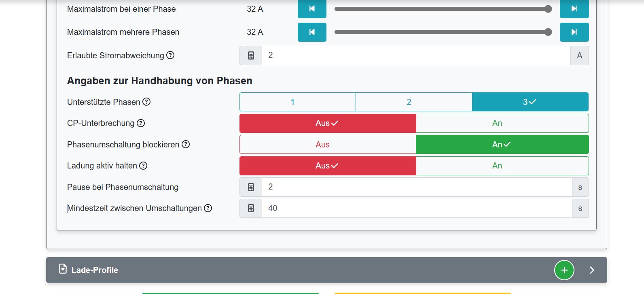Click green plus icon in Lade-Profile bar
Screen dimensions: 644x294
tap(564, 270)
